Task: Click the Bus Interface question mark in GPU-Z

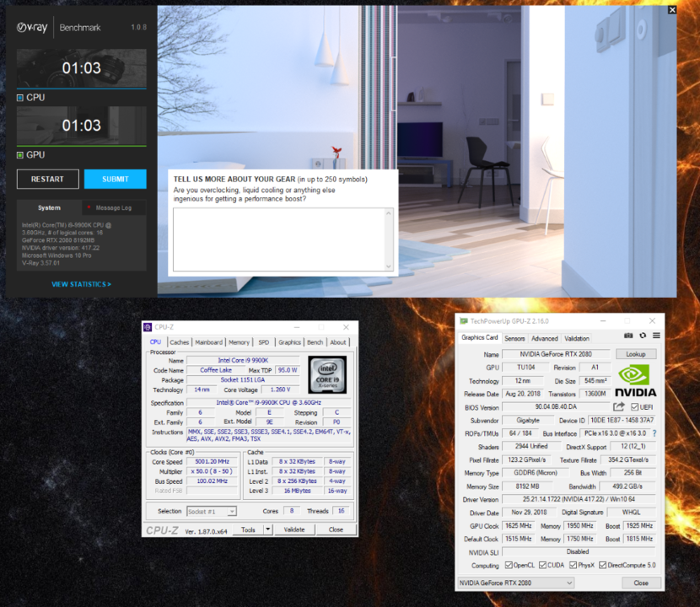Action: click(x=654, y=433)
